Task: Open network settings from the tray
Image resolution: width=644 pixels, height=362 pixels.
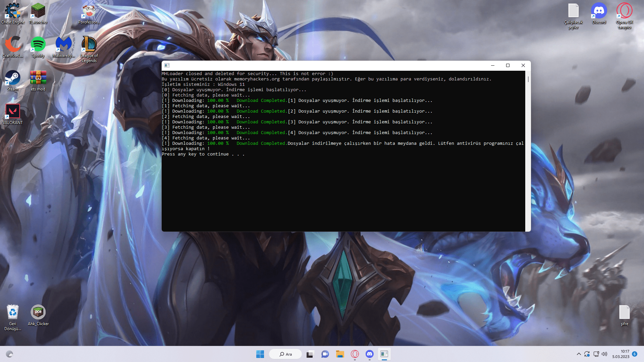Action: point(596,354)
